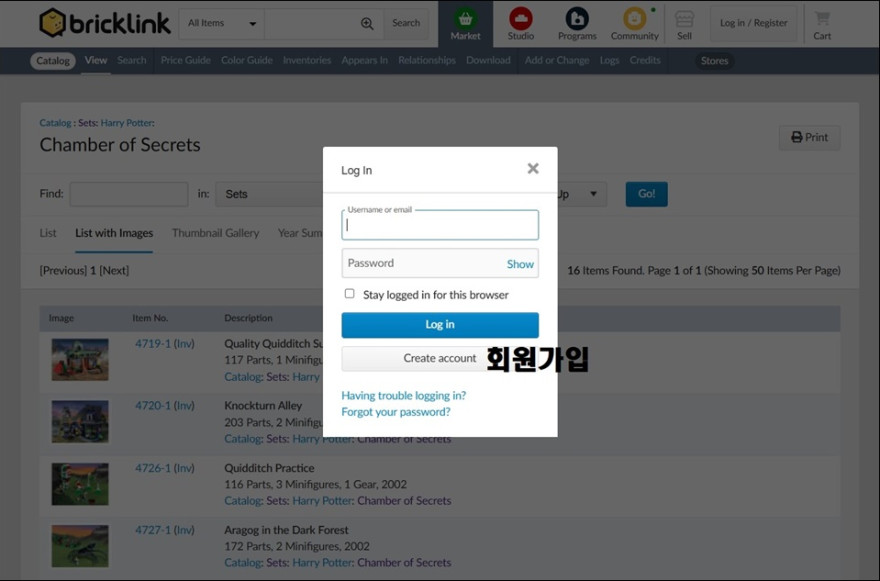Click the Username or email field

[440, 225]
